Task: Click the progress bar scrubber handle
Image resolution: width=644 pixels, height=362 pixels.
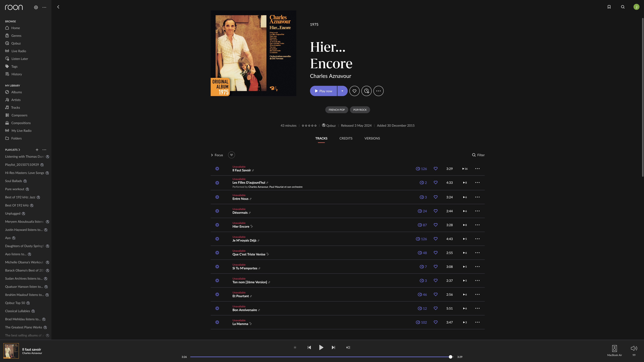Action: click(450, 357)
